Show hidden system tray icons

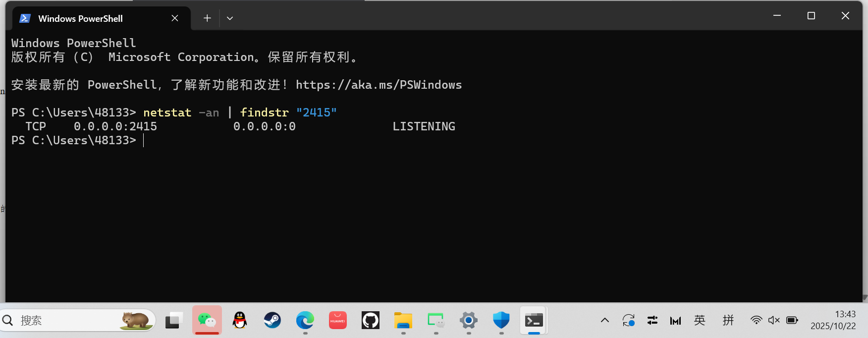605,321
